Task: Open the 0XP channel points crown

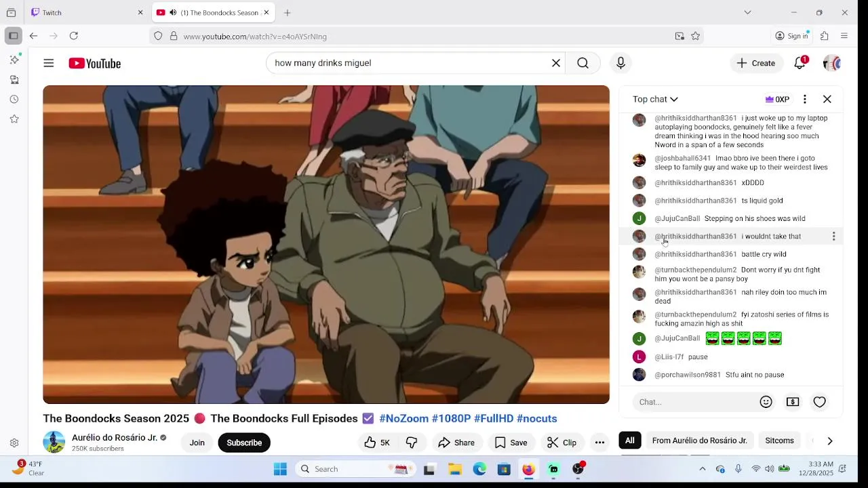Action: click(x=777, y=99)
